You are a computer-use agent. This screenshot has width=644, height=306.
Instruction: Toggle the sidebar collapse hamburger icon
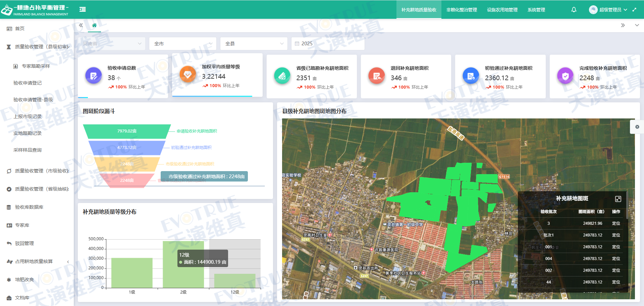click(x=83, y=9)
